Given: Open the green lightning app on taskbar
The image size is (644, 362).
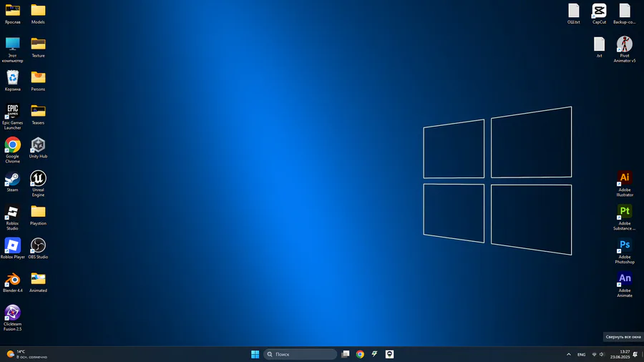Looking at the screenshot, I should coord(374,354).
